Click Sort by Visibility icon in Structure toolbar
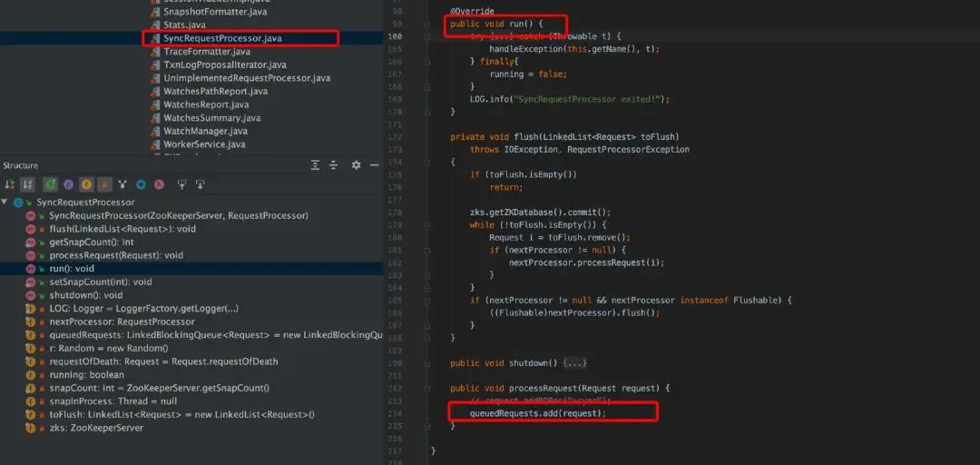This screenshot has width=980, height=465. (x=9, y=184)
